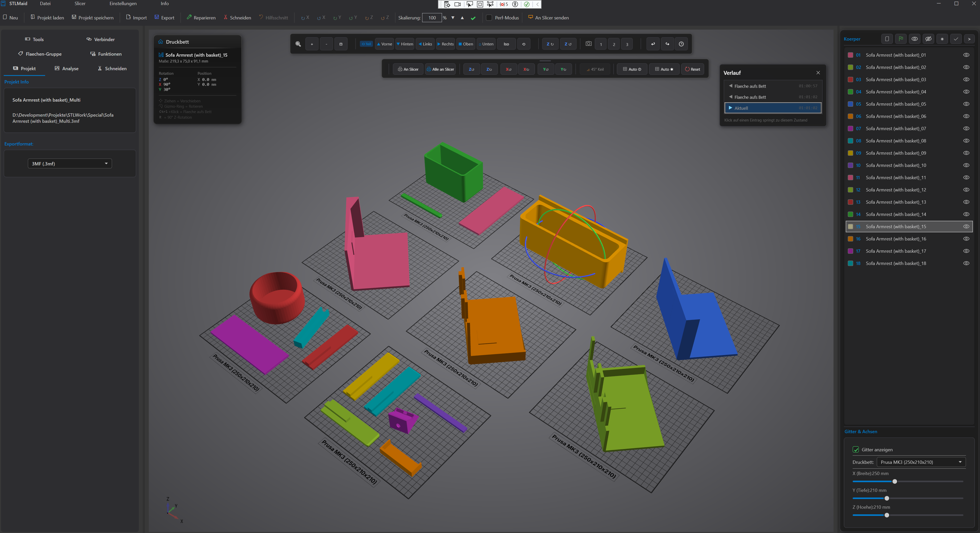980x533 pixels.
Task: Switch to the Vorne front view
Action: click(384, 44)
